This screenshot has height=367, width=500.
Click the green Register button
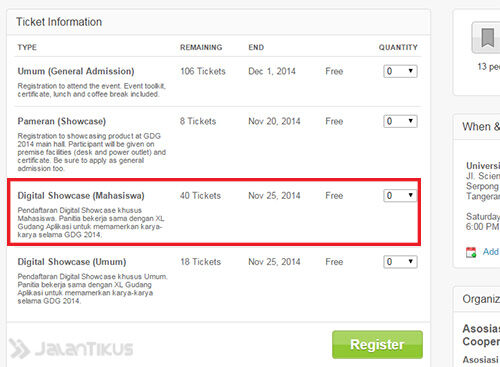click(x=377, y=345)
